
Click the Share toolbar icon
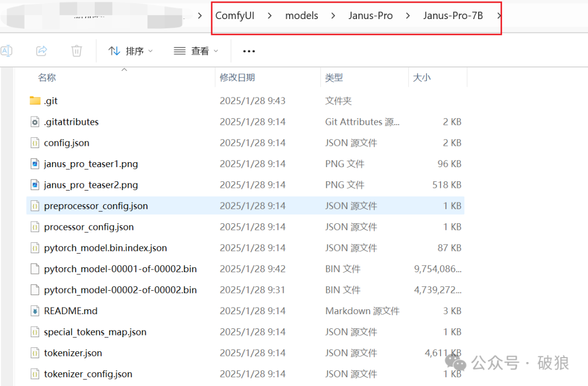pyautogui.click(x=41, y=51)
